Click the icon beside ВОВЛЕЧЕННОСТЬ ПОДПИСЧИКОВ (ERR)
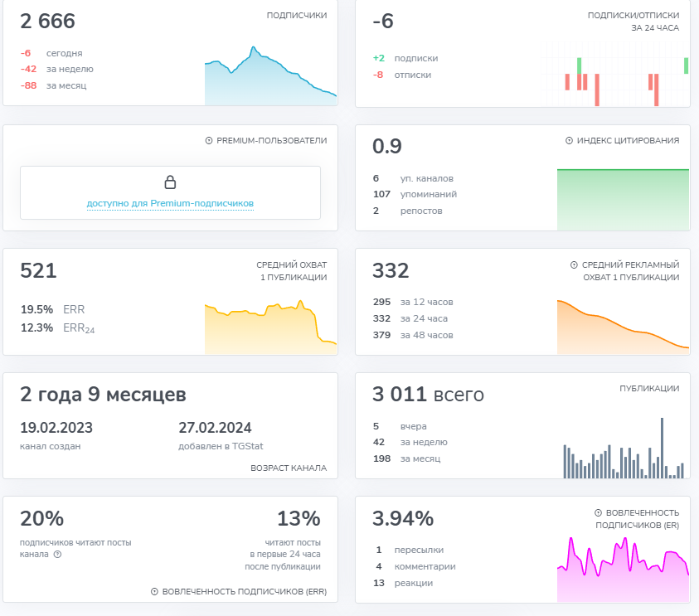Screen dimensions: 699x616 click(x=155, y=592)
